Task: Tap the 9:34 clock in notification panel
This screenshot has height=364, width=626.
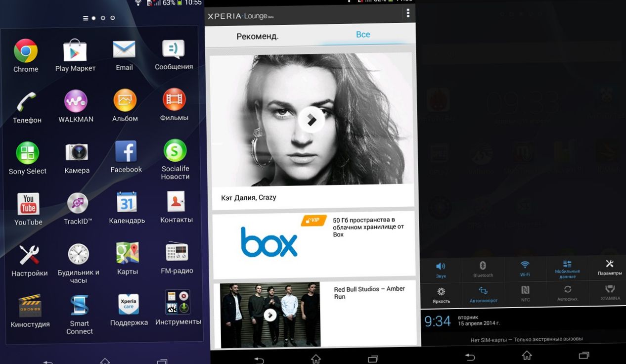Action: (438, 321)
